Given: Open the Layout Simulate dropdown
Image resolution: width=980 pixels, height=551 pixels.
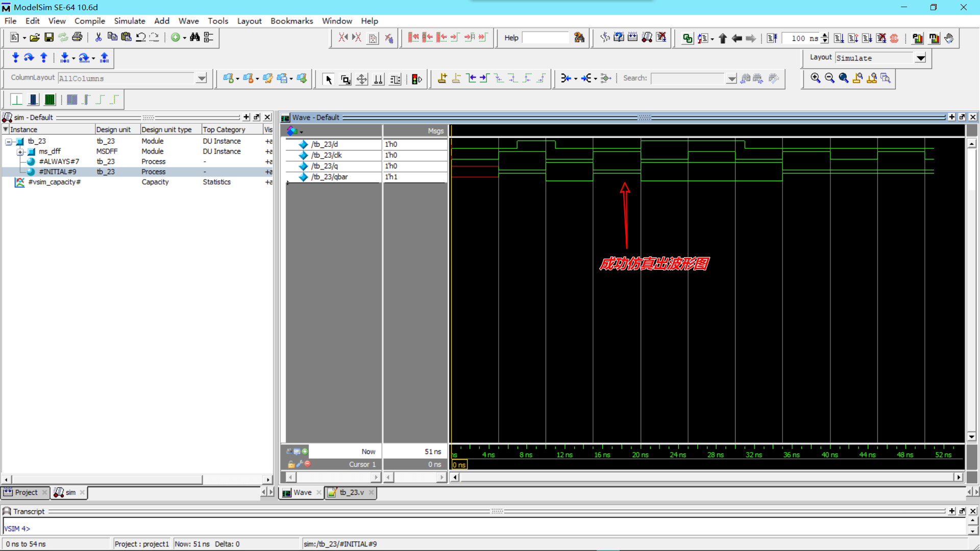Looking at the screenshot, I should point(920,58).
